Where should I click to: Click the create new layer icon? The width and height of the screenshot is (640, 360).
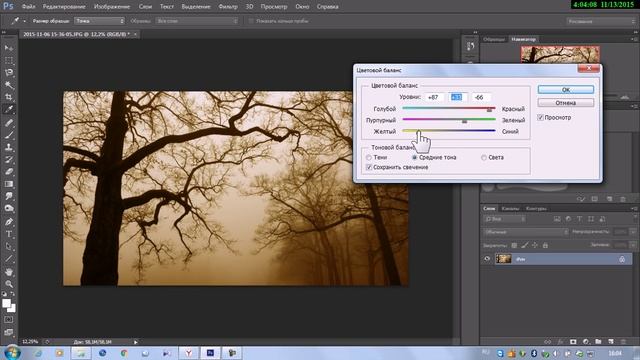pyautogui.click(x=611, y=342)
